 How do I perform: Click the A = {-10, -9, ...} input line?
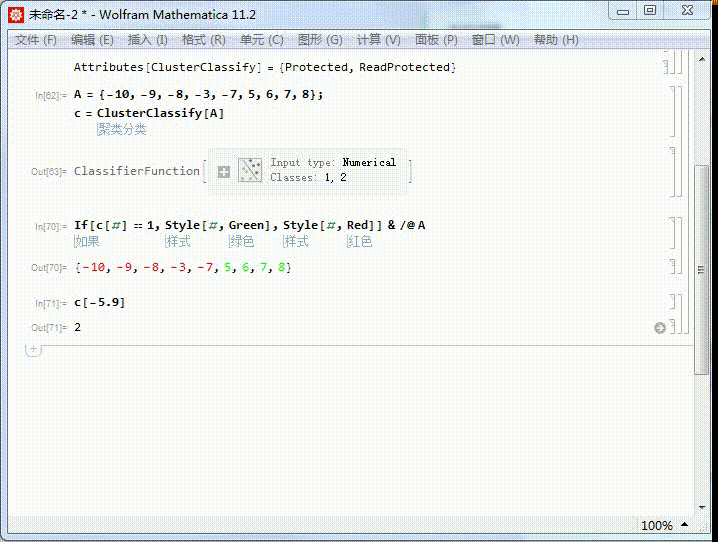coord(198,95)
